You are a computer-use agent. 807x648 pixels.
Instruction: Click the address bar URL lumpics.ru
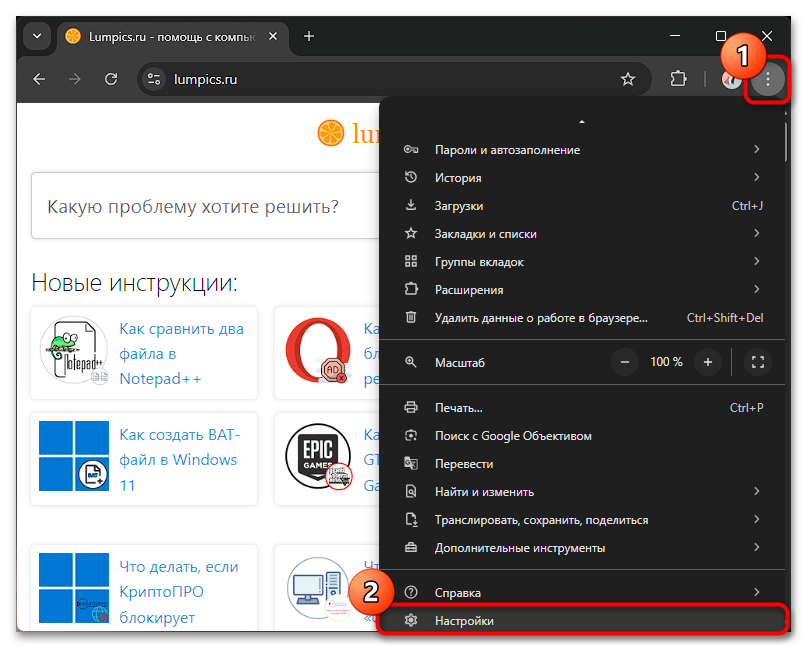tap(205, 79)
